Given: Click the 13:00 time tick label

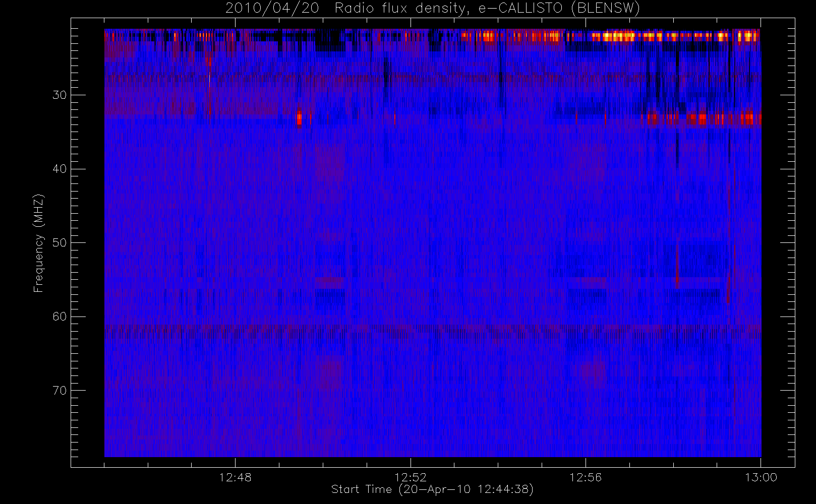Looking at the screenshot, I should [x=761, y=477].
